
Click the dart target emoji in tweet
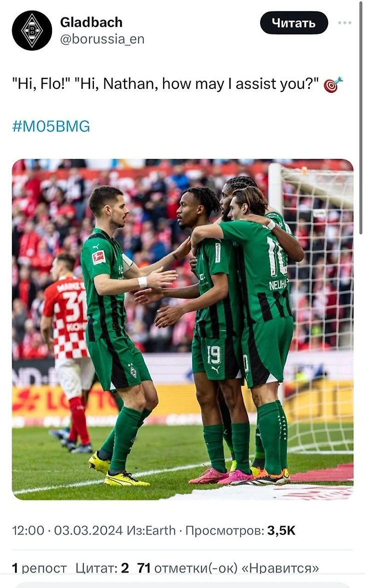click(x=333, y=84)
